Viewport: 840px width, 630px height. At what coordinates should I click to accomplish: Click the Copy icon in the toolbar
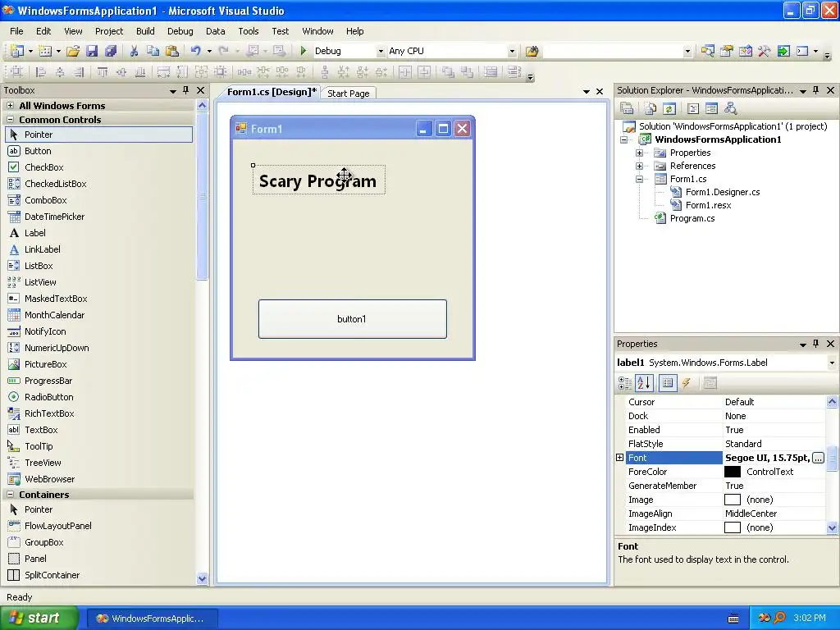click(153, 51)
